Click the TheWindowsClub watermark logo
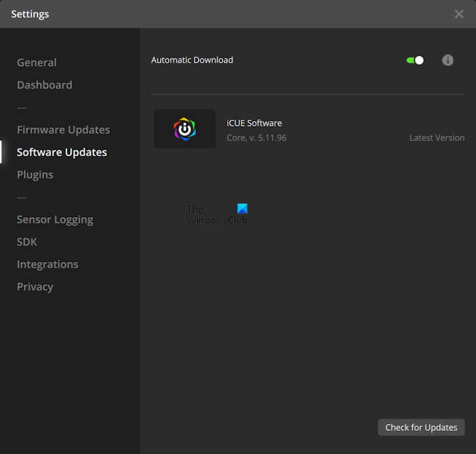 [x=217, y=214]
